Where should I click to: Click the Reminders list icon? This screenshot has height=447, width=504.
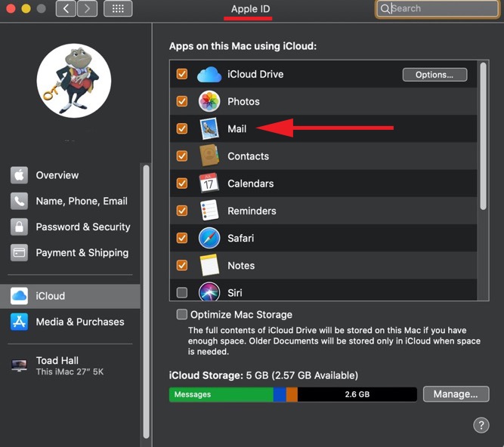(209, 211)
